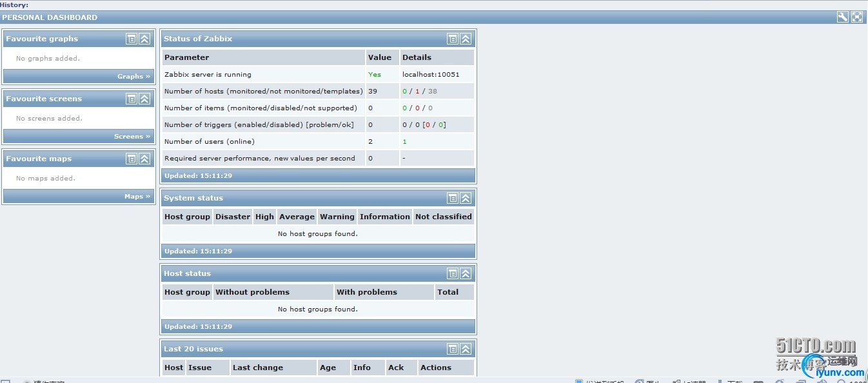
Task: Click the Status of Zabbix title
Action: pyautogui.click(x=198, y=39)
